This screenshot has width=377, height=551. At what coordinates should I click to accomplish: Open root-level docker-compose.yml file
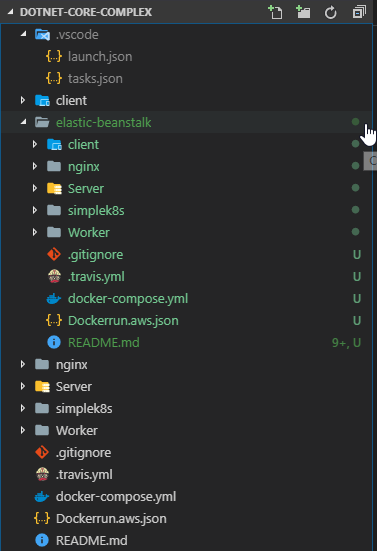pos(116,497)
